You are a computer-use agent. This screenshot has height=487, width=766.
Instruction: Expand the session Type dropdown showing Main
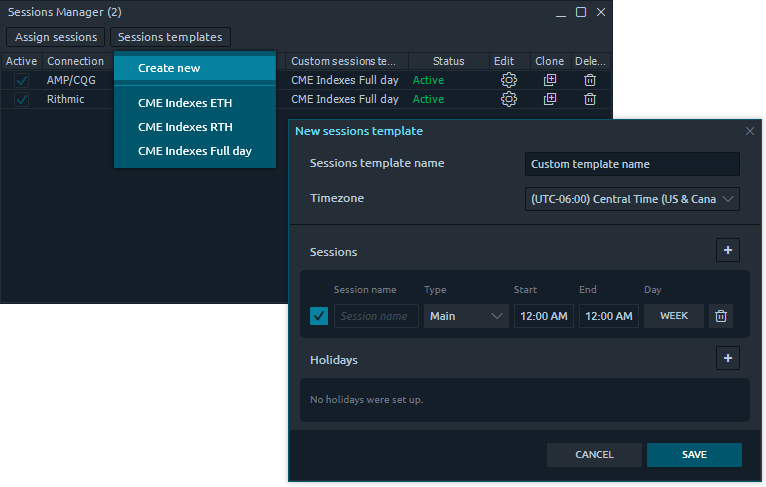tap(466, 316)
